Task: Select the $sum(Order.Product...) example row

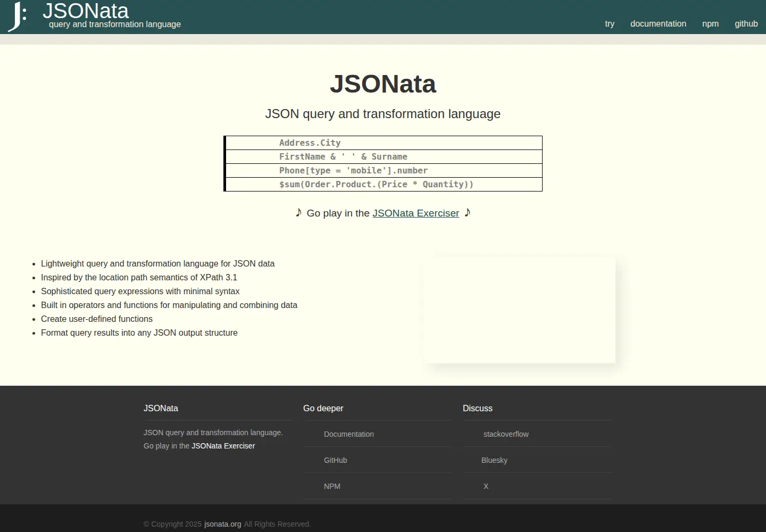Action: pos(384,184)
